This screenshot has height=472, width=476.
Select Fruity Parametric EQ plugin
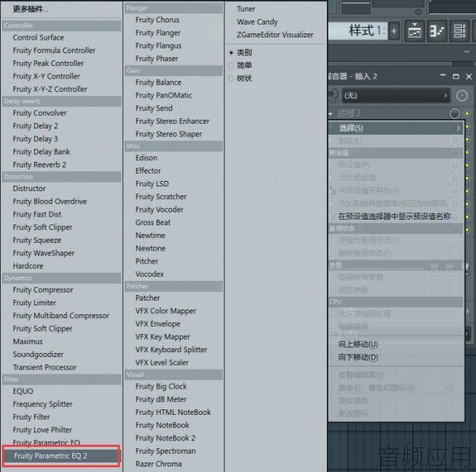tap(47, 443)
